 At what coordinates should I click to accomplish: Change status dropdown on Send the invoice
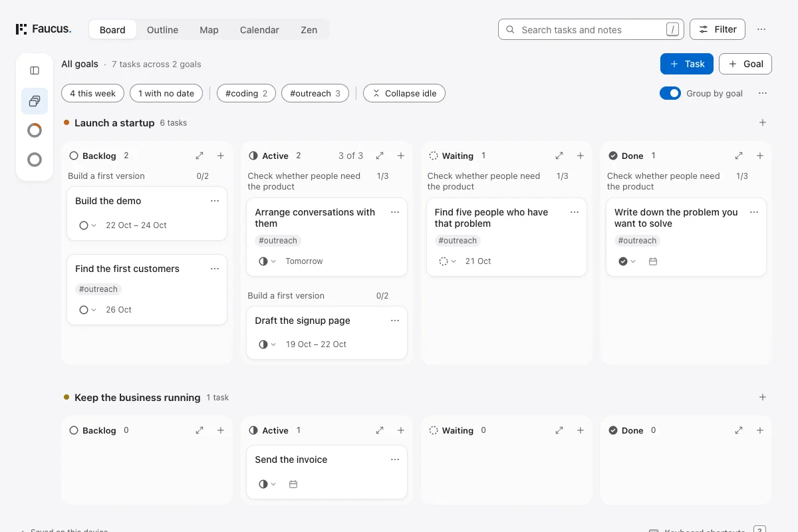(267, 484)
